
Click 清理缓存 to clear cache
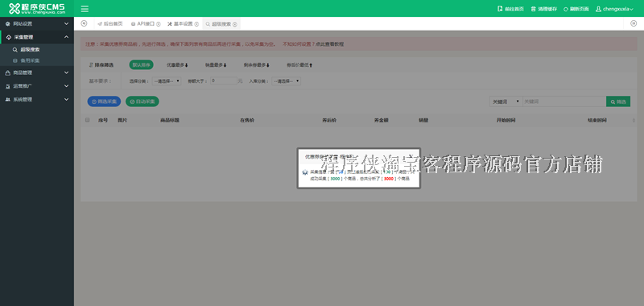click(544, 9)
